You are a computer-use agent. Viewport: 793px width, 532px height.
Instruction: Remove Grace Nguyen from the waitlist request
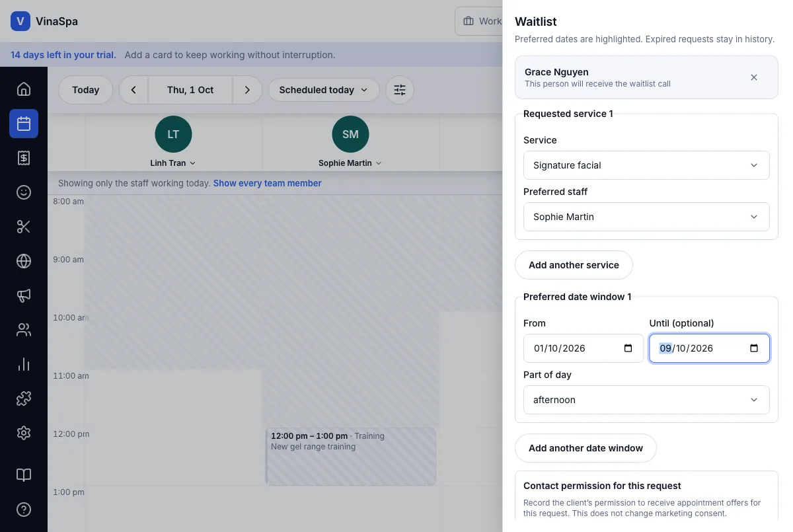[x=754, y=77]
